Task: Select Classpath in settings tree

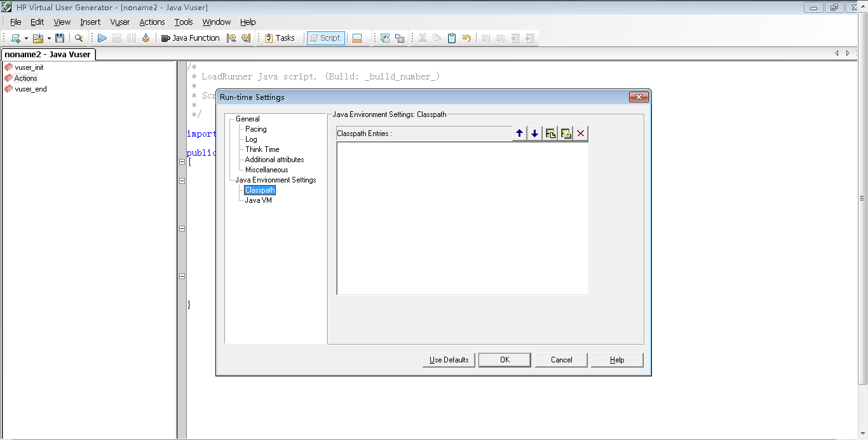Action: coord(260,190)
